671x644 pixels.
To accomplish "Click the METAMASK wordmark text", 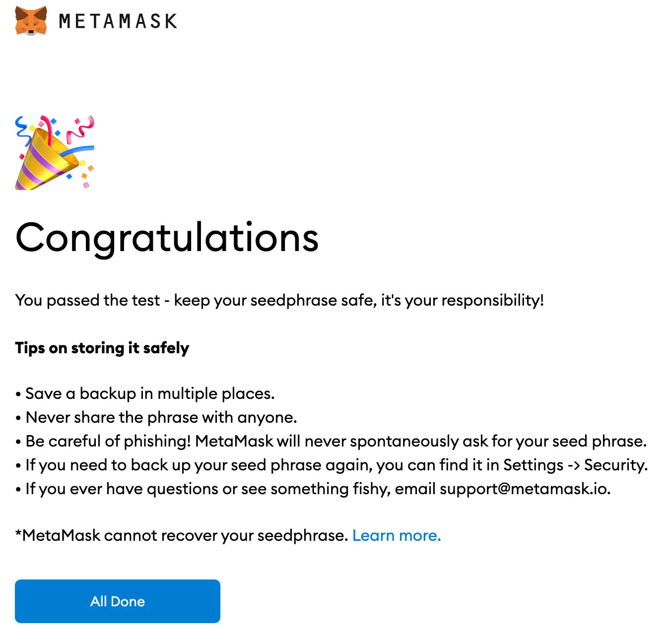I will tap(118, 21).
